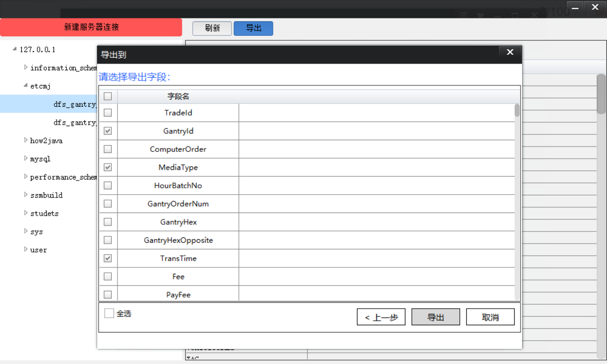This screenshot has width=607, height=364.
Task: Close the 导出到 dialog
Action: [x=510, y=52]
